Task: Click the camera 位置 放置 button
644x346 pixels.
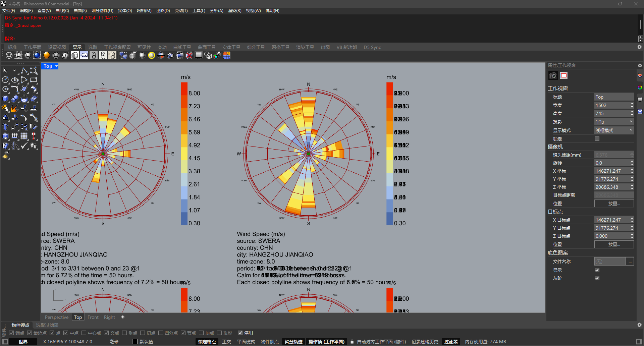Action: click(x=614, y=204)
